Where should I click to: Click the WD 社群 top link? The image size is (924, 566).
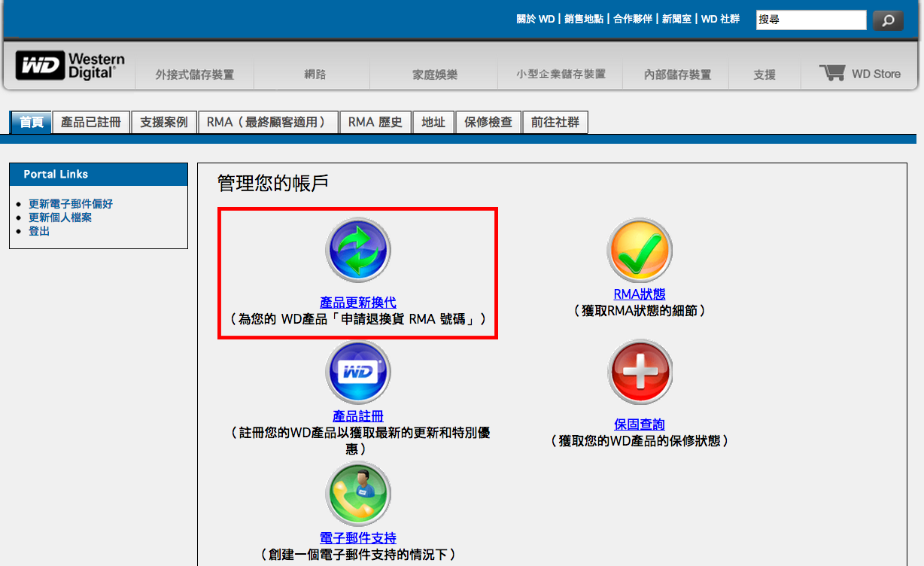point(720,20)
